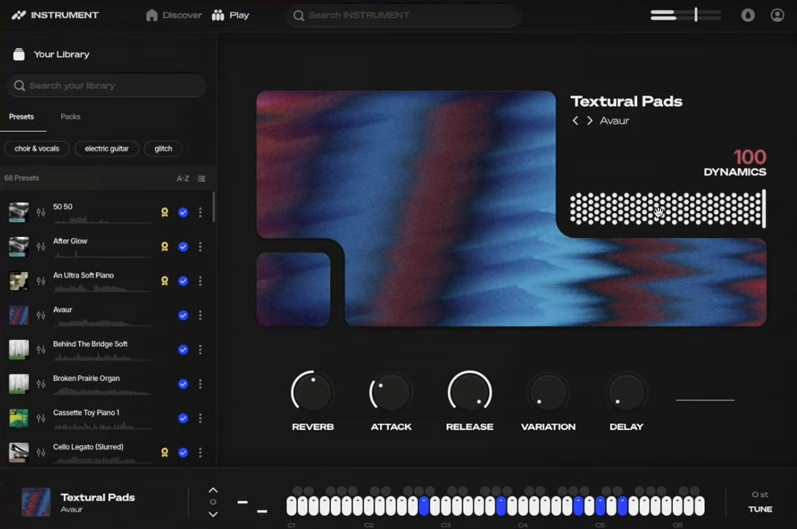This screenshot has width=797, height=529.
Task: Open the user account icon
Action: [777, 15]
